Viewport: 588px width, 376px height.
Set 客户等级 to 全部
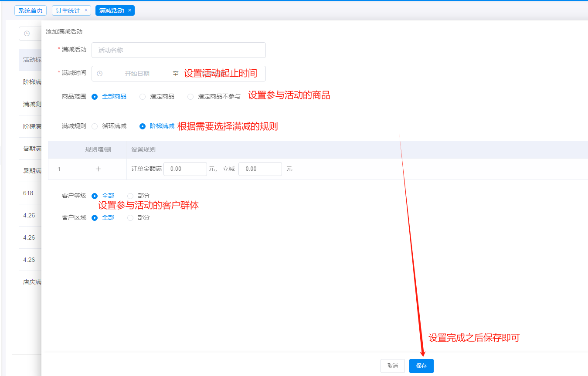click(x=95, y=196)
